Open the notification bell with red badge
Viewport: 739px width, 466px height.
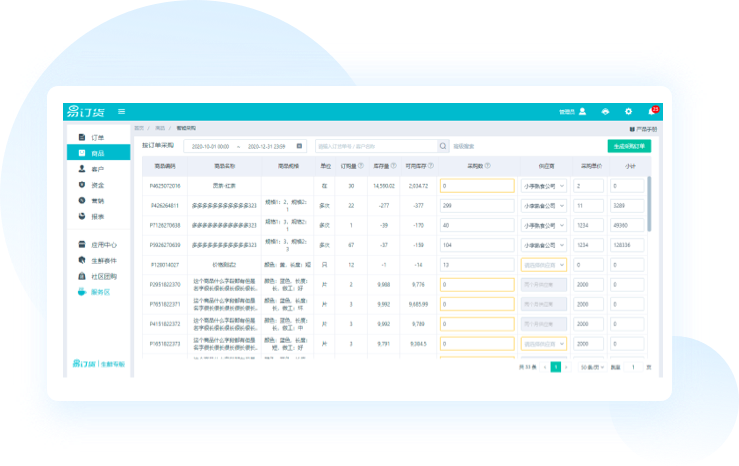(652, 111)
